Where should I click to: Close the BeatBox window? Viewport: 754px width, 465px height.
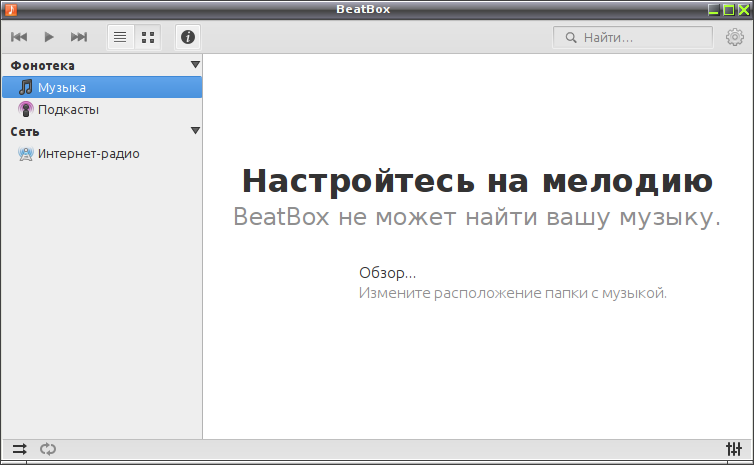coord(743,10)
